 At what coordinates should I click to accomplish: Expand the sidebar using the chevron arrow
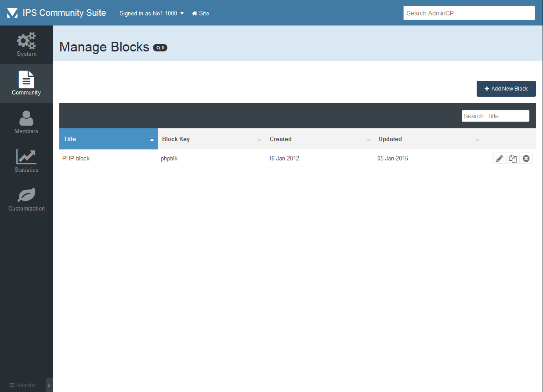pos(49,385)
